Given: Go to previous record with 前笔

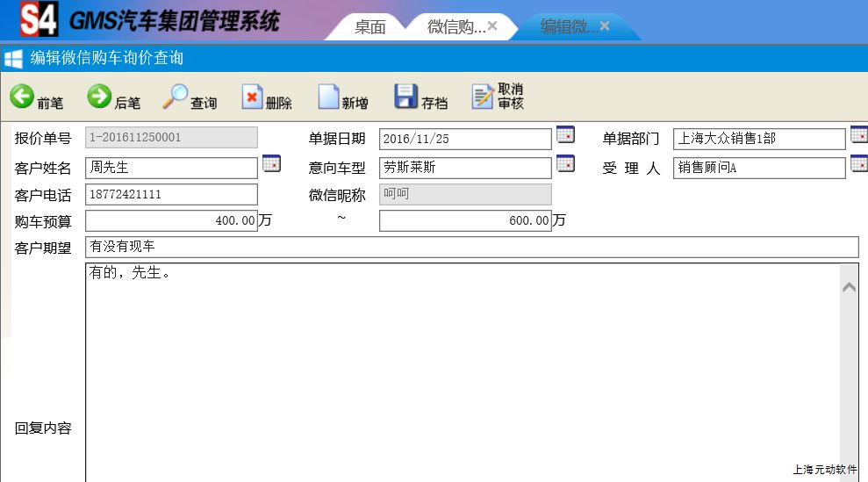Looking at the screenshot, I should pos(36,97).
